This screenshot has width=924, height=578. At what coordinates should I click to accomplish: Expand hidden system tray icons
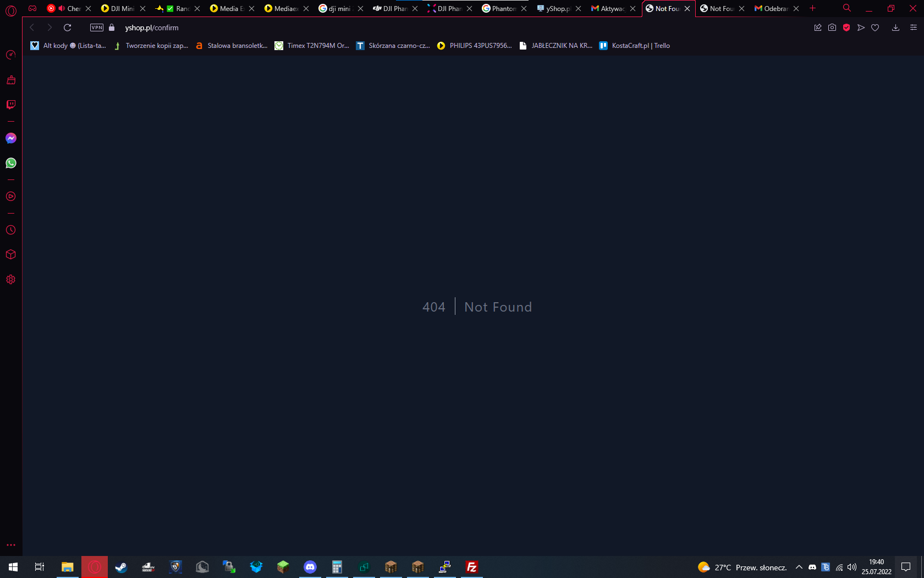pos(799,567)
